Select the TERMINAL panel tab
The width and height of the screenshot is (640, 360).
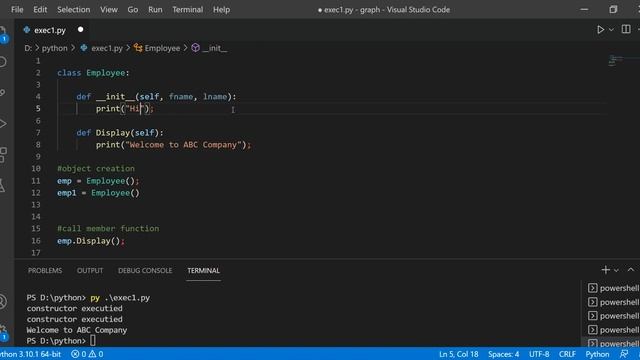[x=203, y=271]
